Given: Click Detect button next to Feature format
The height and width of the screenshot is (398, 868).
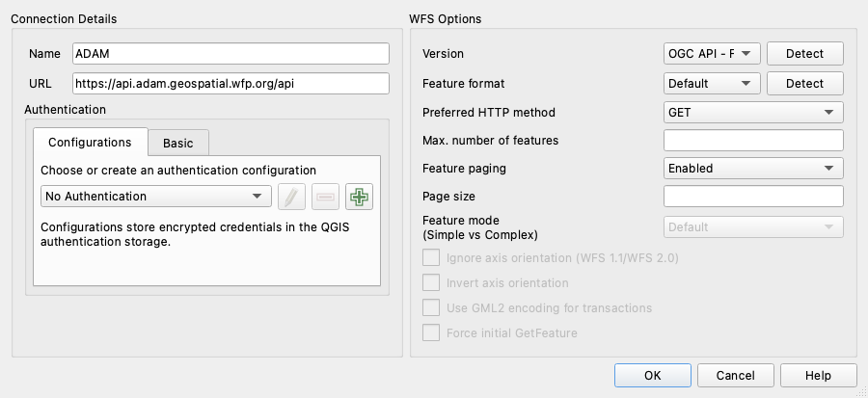Looking at the screenshot, I should pyautogui.click(x=805, y=84).
